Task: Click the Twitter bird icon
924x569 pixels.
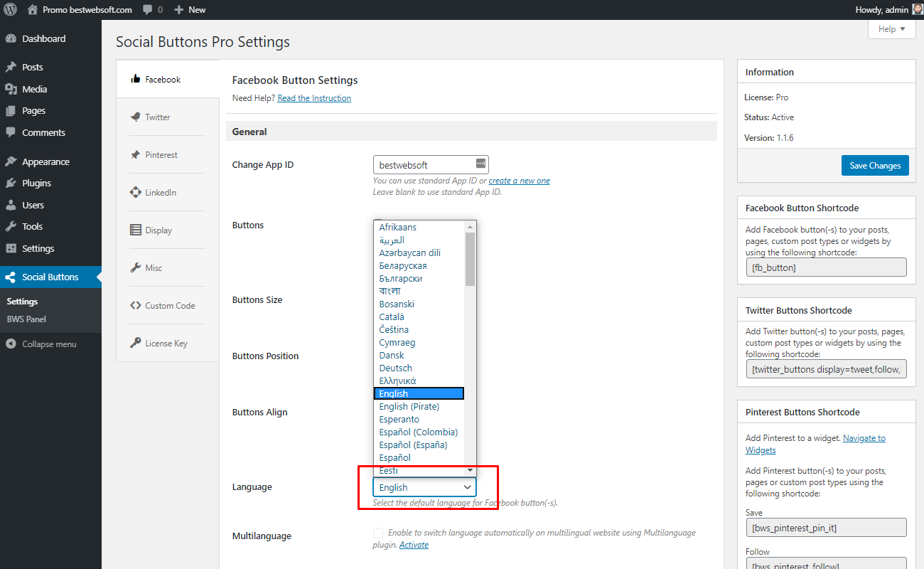Action: click(x=136, y=117)
